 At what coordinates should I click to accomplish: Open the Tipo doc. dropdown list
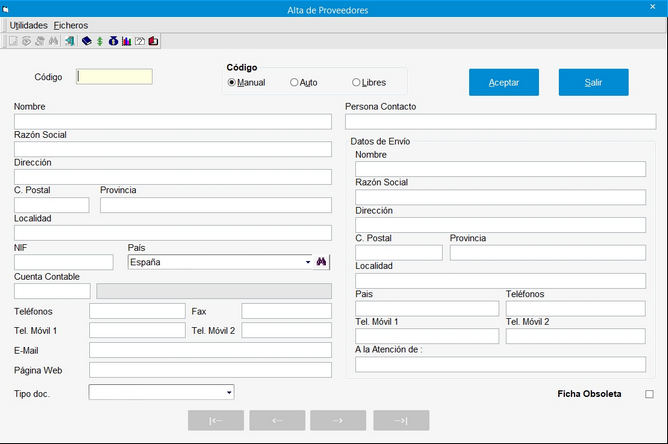pos(229,393)
